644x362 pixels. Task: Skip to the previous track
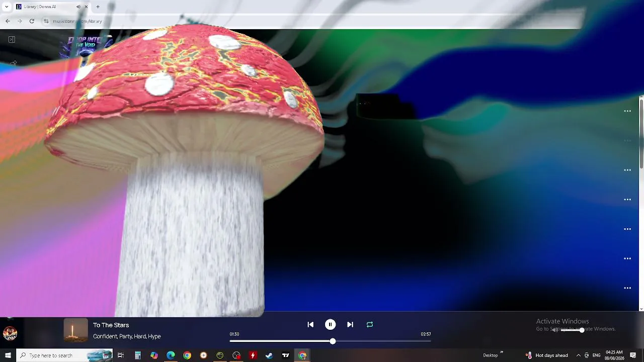pos(310,325)
